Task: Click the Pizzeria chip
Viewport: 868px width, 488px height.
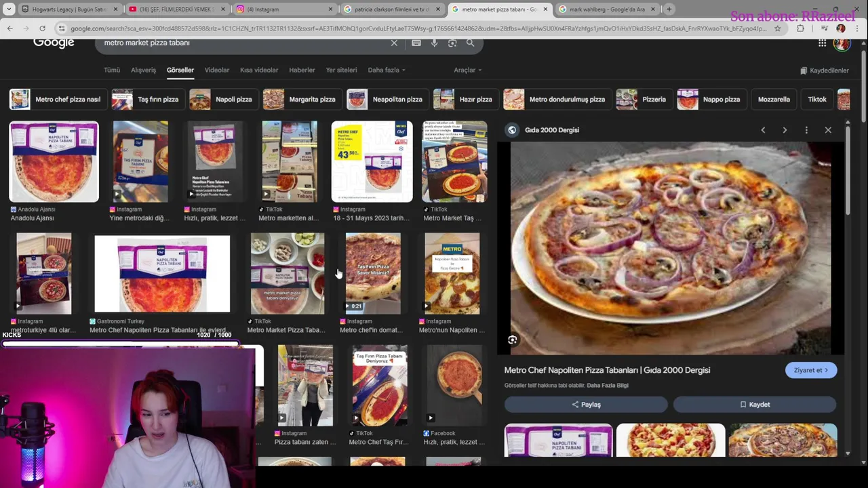Action: click(643, 99)
